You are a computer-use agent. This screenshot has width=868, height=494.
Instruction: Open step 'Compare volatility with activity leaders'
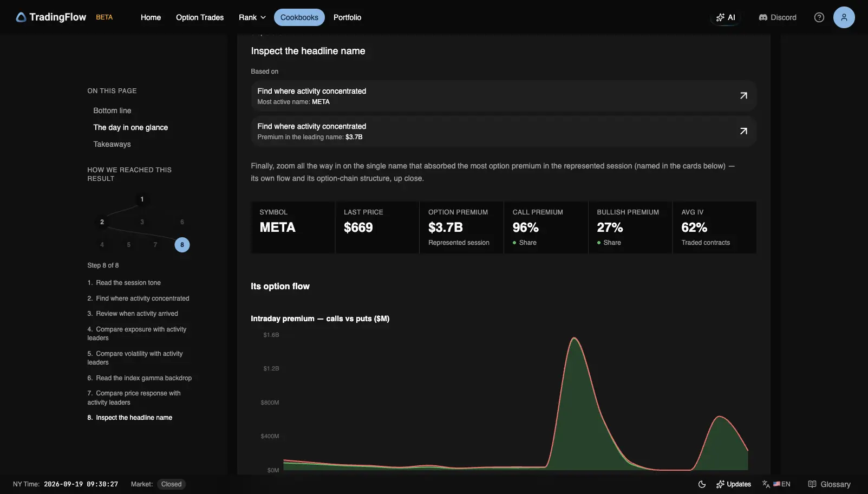point(135,358)
